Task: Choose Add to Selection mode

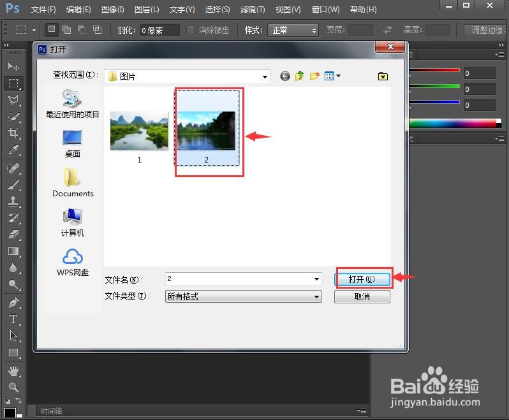Action: click(x=66, y=29)
